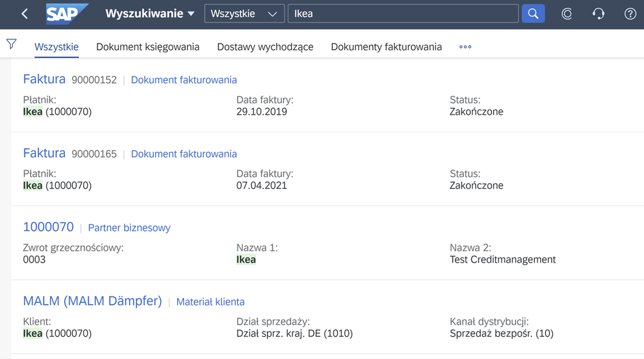Image resolution: width=644 pixels, height=359 pixels.
Task: Click Płatnik value under Faktura 90000165
Action: tap(57, 185)
